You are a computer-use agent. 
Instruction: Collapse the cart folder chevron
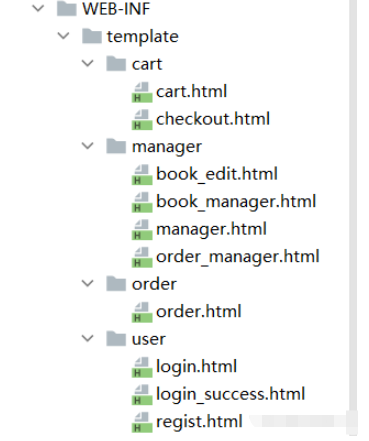pos(88,63)
